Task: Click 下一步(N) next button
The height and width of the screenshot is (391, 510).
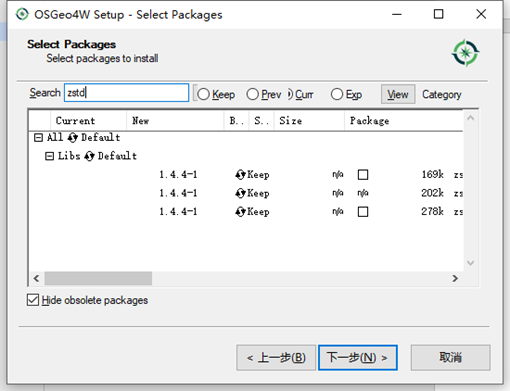Action: pyautogui.click(x=358, y=358)
